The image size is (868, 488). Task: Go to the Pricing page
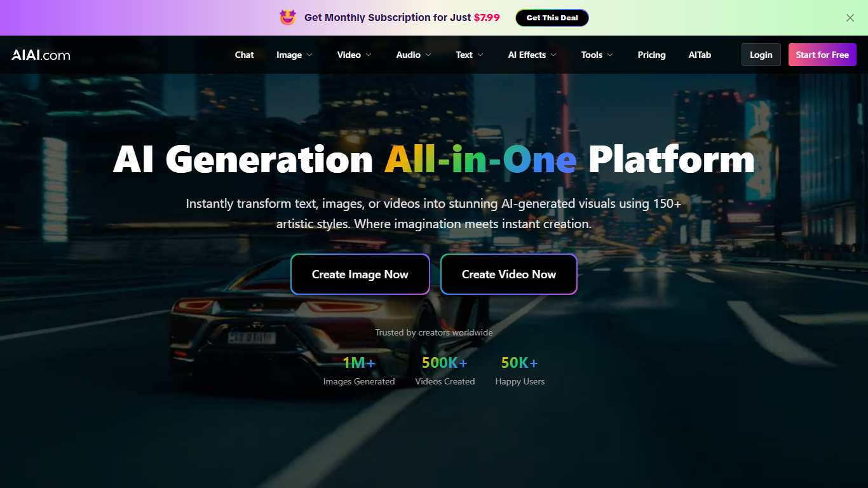pyautogui.click(x=651, y=55)
